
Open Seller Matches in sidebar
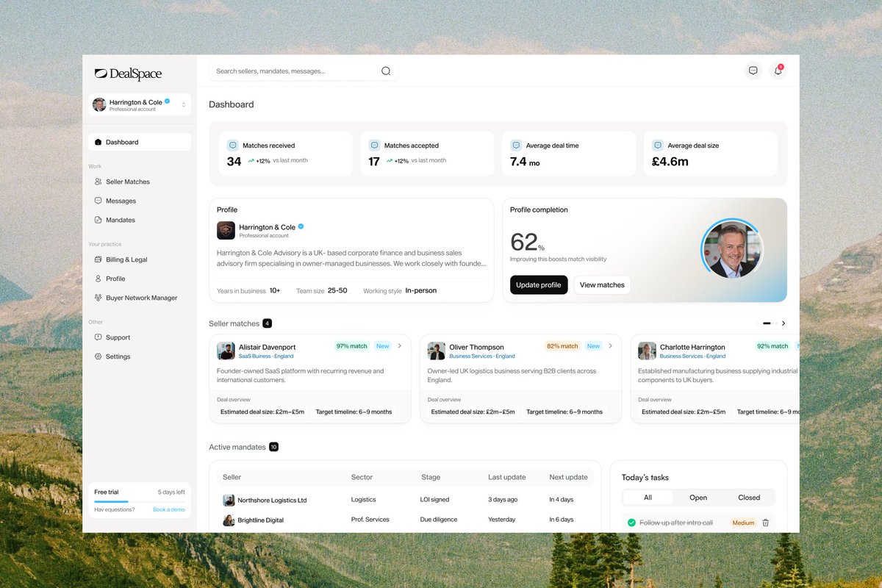140,182
